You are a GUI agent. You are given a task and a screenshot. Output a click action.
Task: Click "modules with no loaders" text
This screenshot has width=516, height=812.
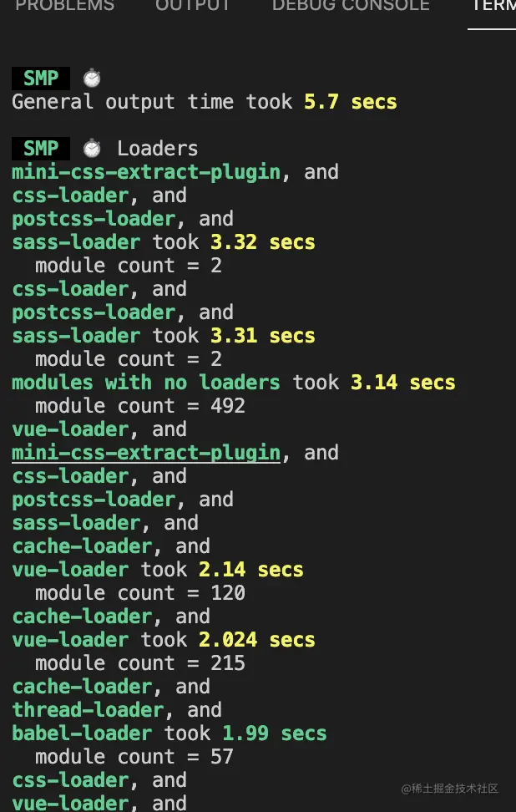pos(146,383)
